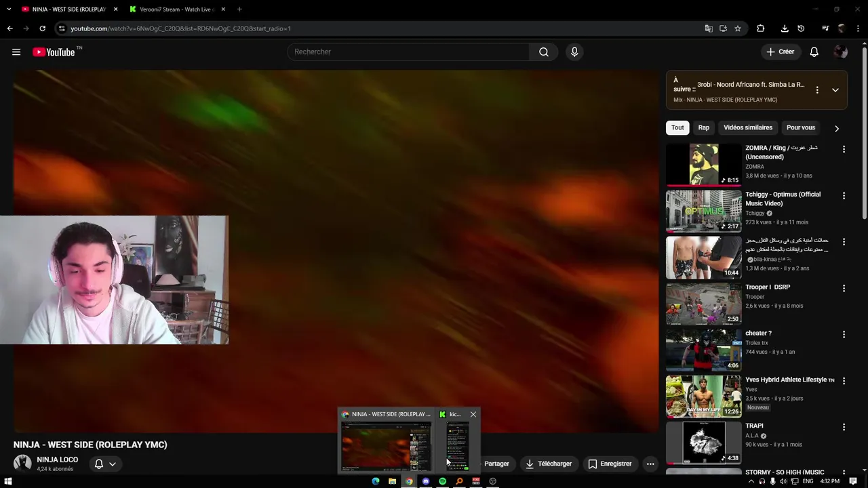Open Yves Hybrid Athlete Lifestyle thumbnail
Viewport: 868px width, 488px height.
[x=703, y=396]
